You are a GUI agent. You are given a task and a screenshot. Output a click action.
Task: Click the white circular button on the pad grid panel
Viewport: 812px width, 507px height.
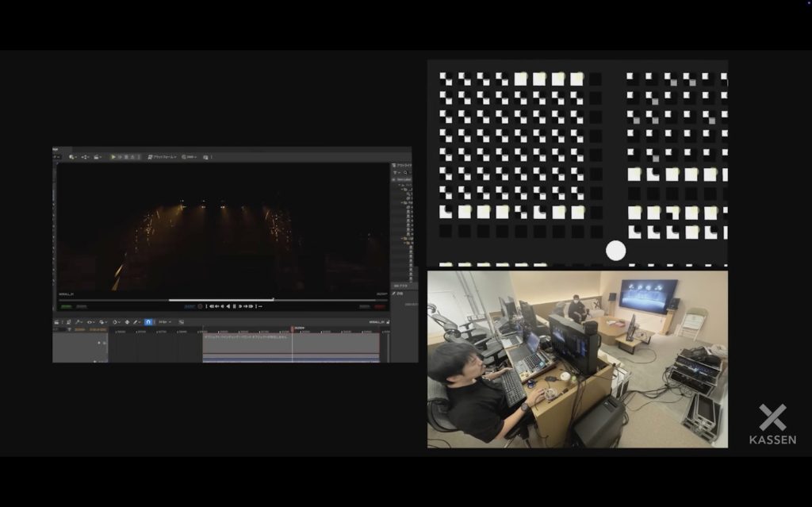[x=615, y=251]
